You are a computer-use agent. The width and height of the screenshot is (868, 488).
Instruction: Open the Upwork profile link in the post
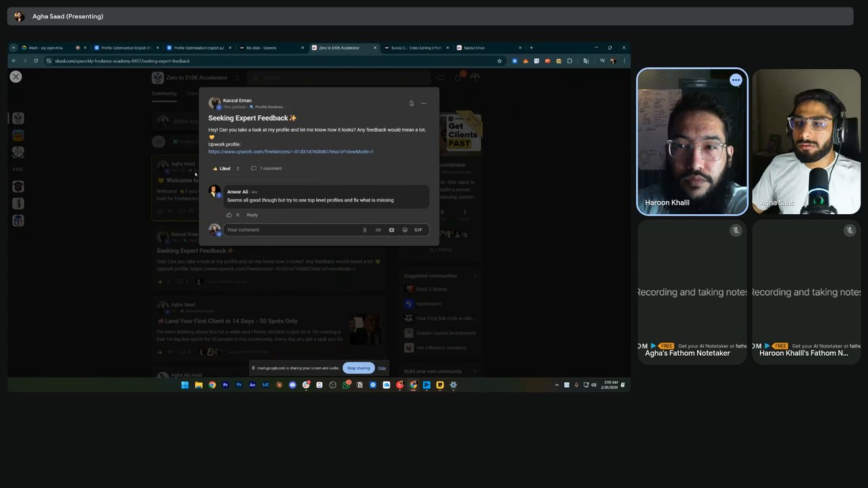pos(291,152)
